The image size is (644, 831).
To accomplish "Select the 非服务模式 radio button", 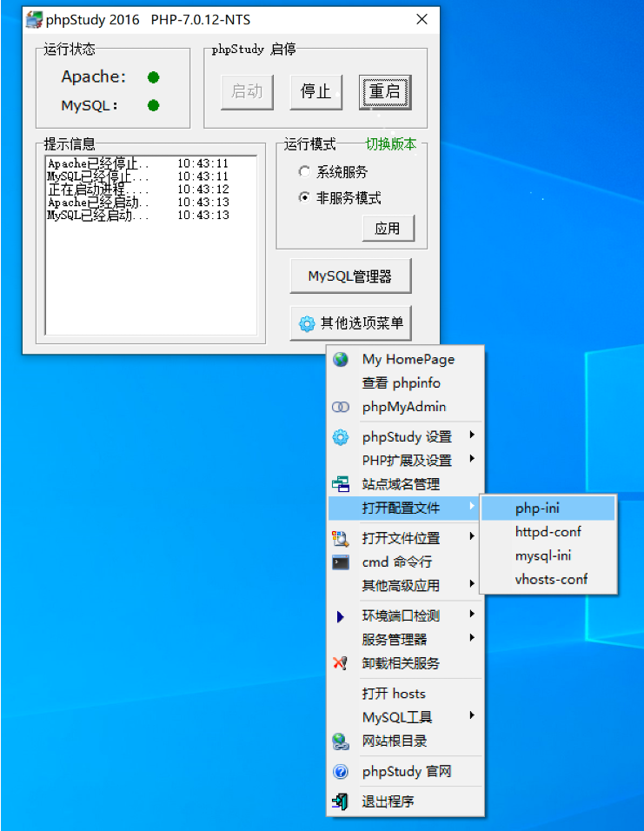I will (x=304, y=197).
